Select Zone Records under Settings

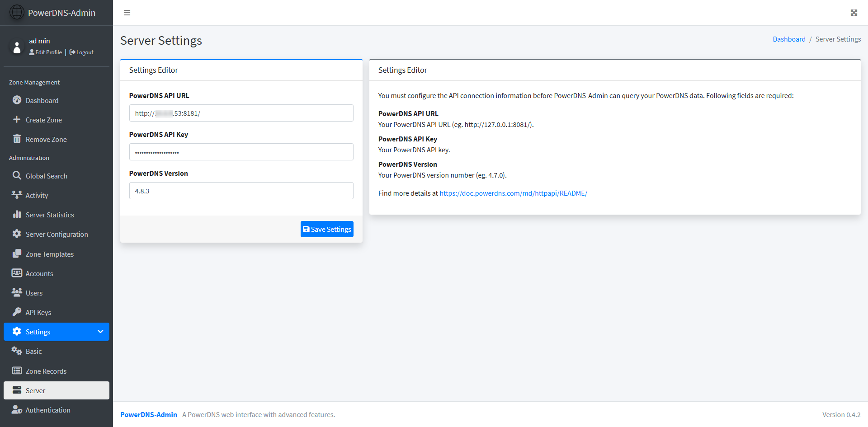[46, 371]
